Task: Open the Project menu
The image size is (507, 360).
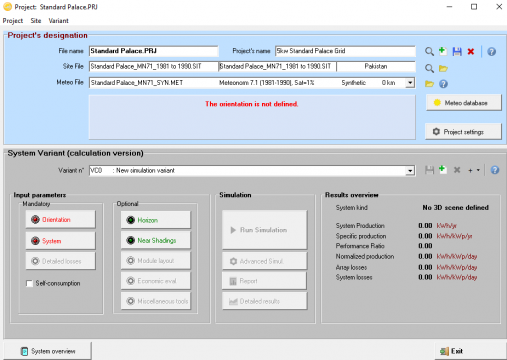Action: click(13, 21)
